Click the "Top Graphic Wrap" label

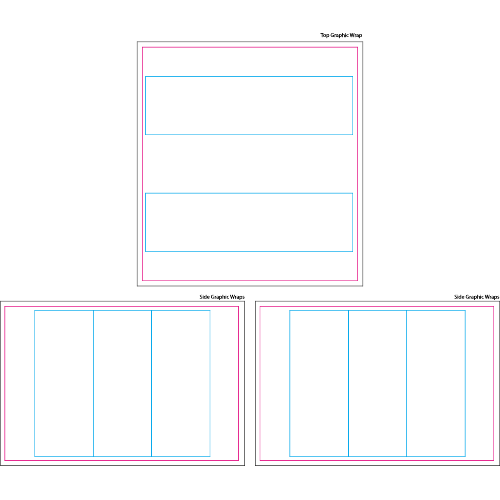point(341,35)
